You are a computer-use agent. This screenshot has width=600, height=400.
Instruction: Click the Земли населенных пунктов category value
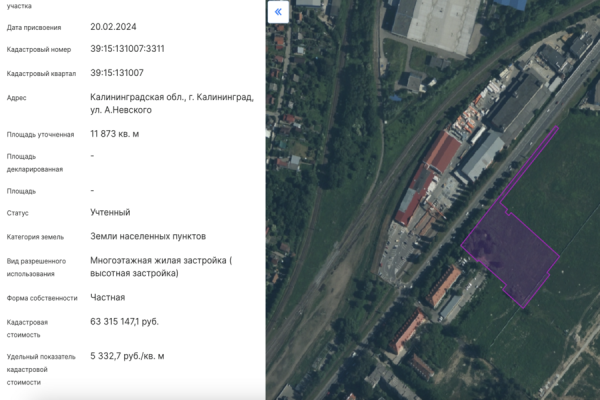point(148,237)
